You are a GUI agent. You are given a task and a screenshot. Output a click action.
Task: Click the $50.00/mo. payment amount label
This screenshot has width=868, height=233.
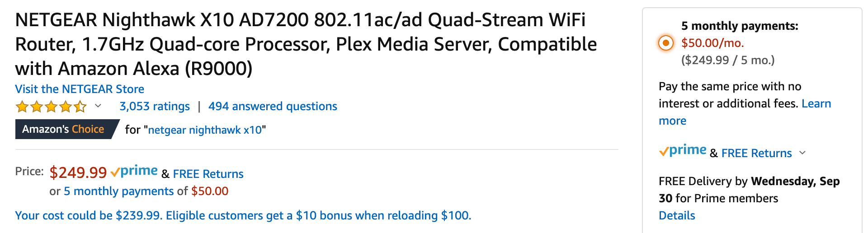pyautogui.click(x=712, y=43)
